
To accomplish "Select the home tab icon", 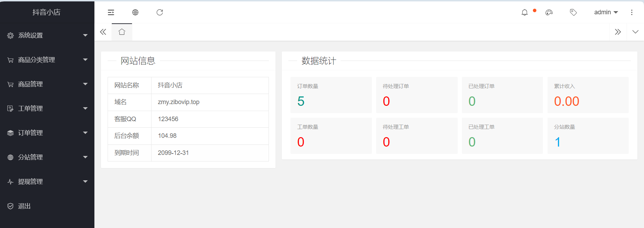I will click(122, 32).
